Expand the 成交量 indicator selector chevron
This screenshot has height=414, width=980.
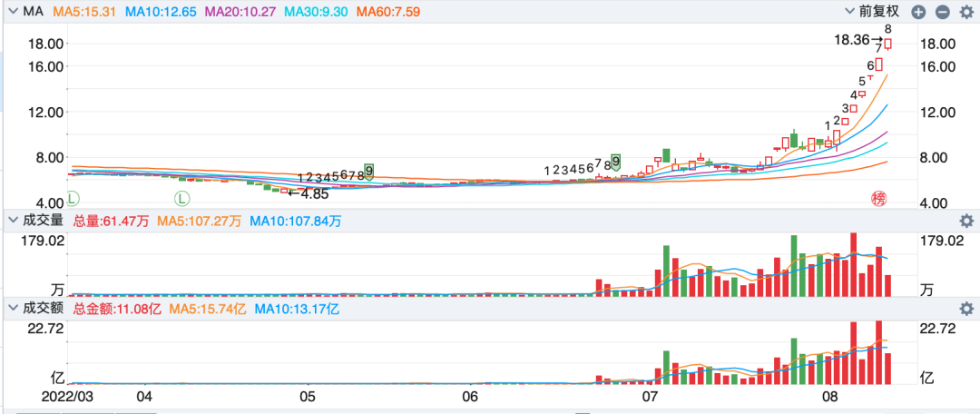[x=13, y=221]
